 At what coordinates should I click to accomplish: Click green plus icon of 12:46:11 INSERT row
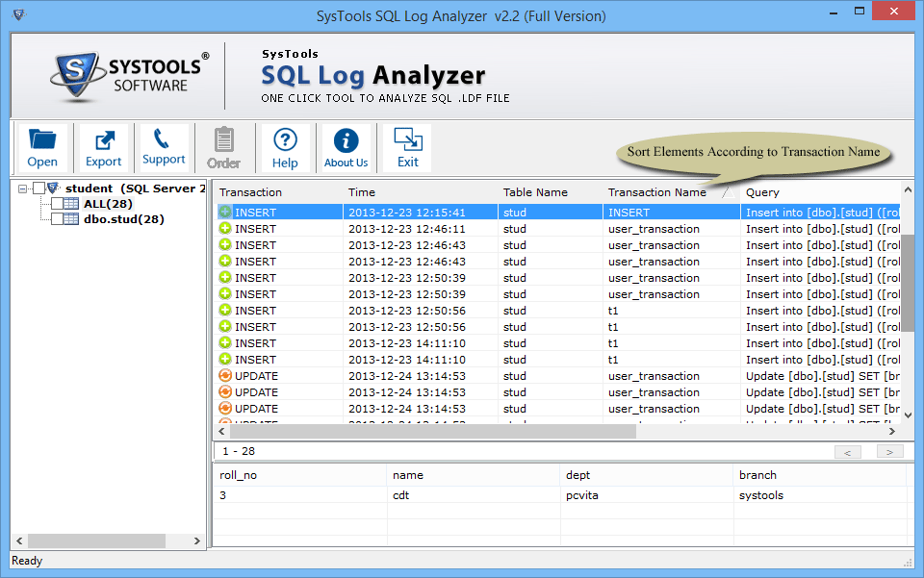pyautogui.click(x=225, y=228)
